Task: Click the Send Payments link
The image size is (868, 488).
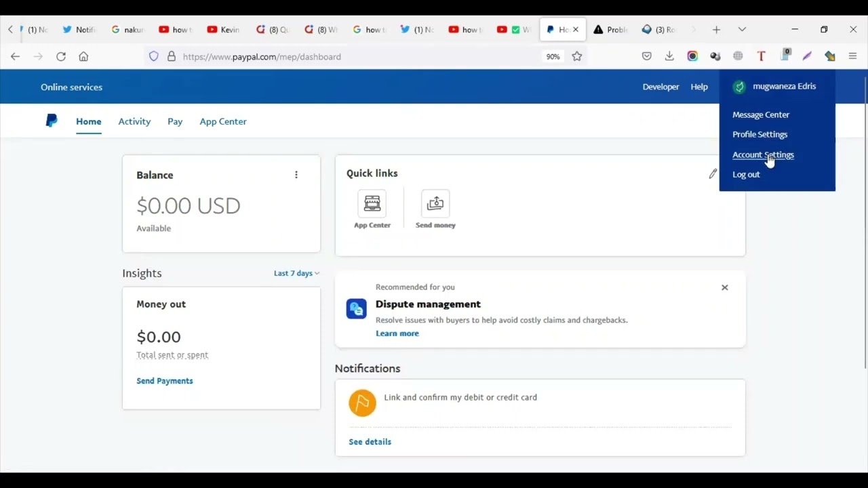Action: (165, 381)
